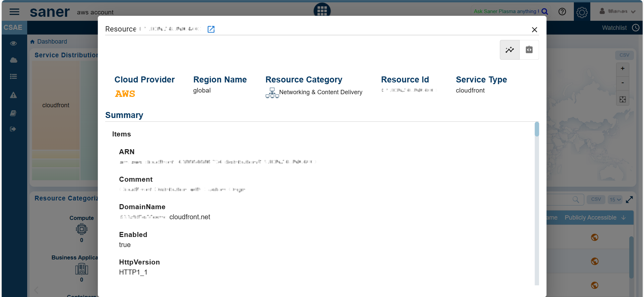This screenshot has width=644, height=297.
Task: Click the cloudfront.net domain name value
Action: tap(190, 217)
